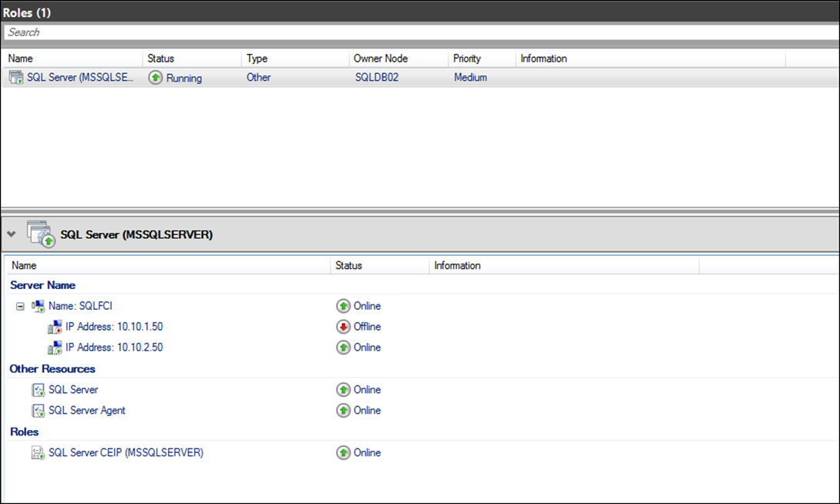Screen dimensions: 840x504
Task: Sort roles by Information column header
Action: click(650, 59)
